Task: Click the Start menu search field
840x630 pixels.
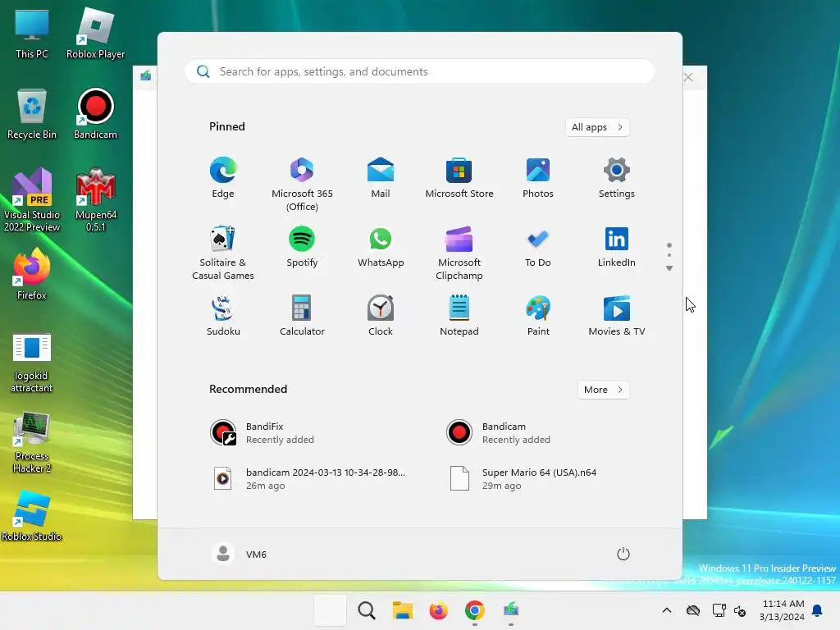Action: pos(419,72)
